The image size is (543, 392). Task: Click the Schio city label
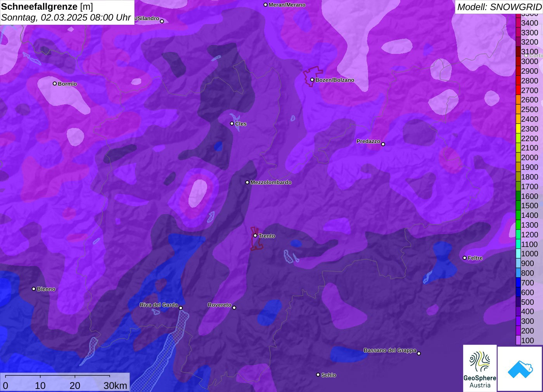coord(329,375)
